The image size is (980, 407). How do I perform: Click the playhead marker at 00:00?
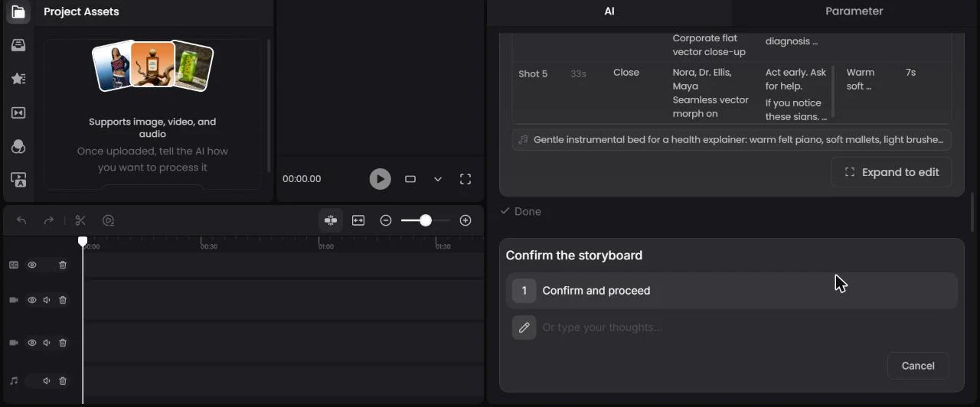click(83, 242)
